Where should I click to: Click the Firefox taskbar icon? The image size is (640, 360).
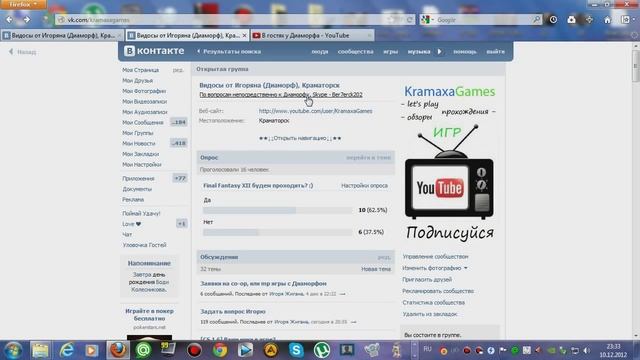click(118, 350)
